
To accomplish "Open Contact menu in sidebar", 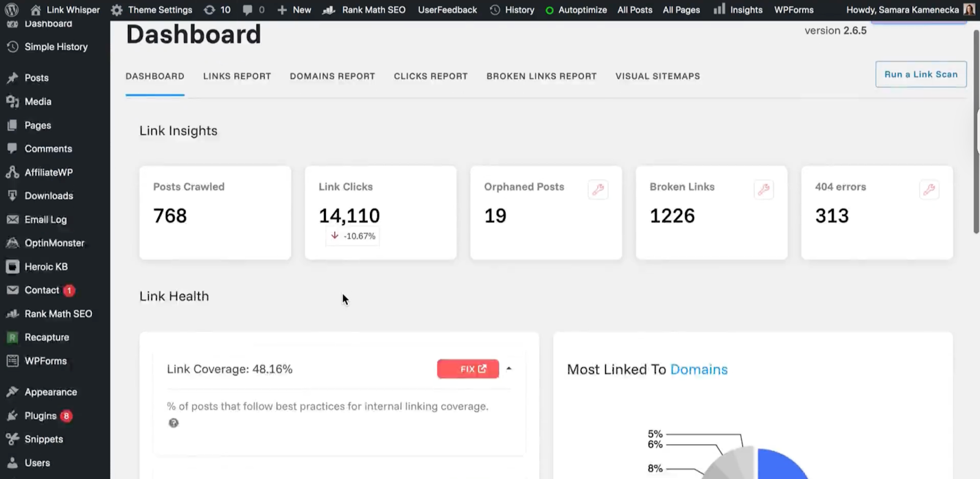I will pyautogui.click(x=42, y=290).
